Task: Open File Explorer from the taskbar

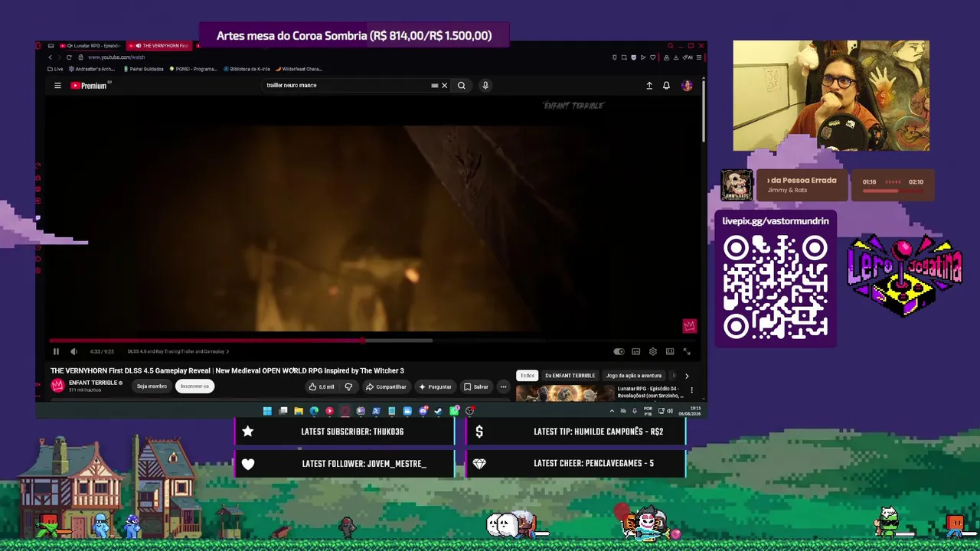Action: point(299,411)
